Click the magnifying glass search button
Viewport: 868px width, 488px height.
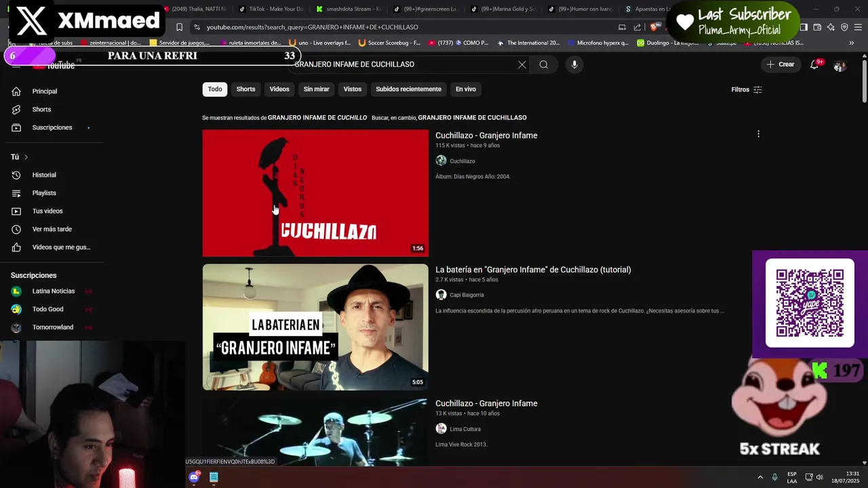click(x=544, y=64)
